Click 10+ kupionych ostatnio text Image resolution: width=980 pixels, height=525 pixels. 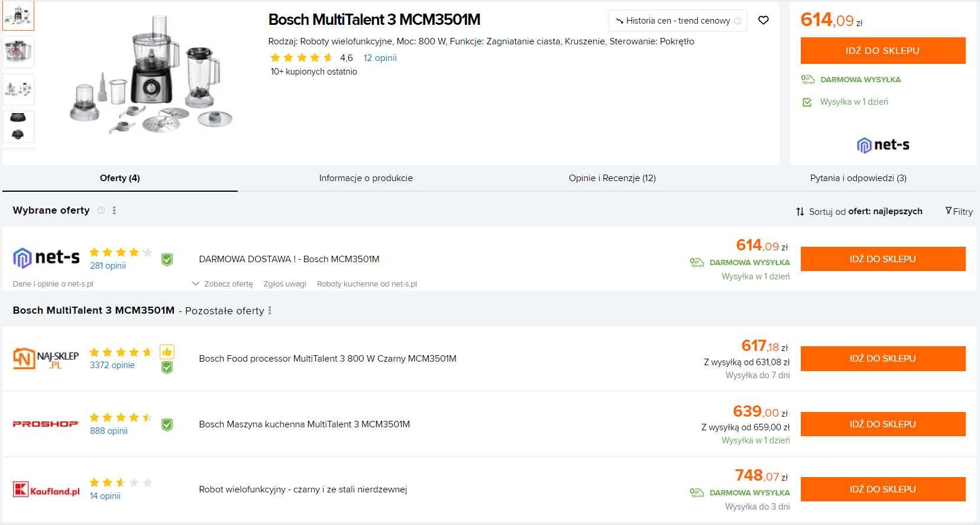[313, 72]
